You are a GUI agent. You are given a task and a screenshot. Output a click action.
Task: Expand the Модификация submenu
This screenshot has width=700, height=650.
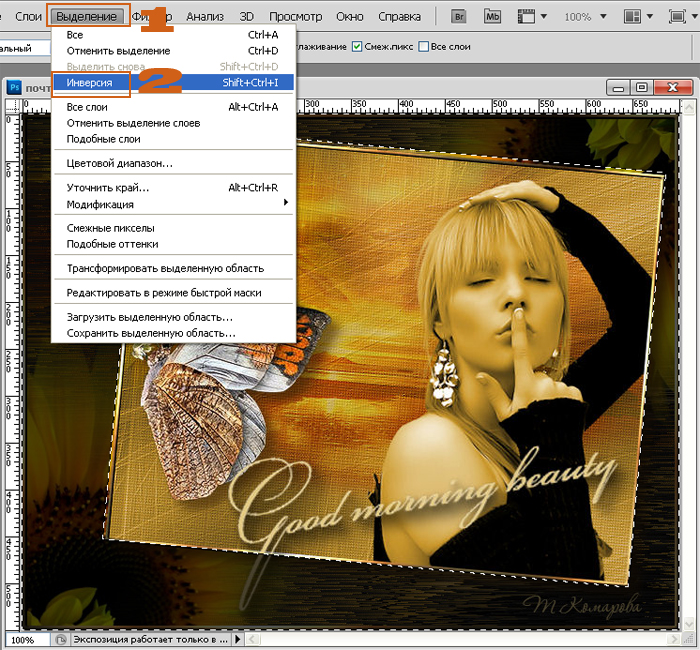173,204
